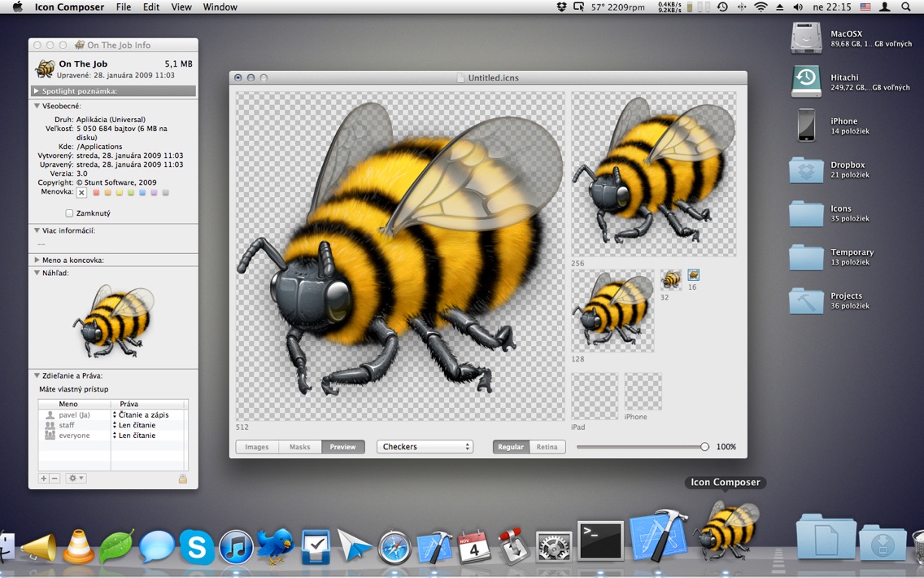Open the Edit menu
Image resolution: width=924 pixels, height=578 pixels.
coord(151,7)
